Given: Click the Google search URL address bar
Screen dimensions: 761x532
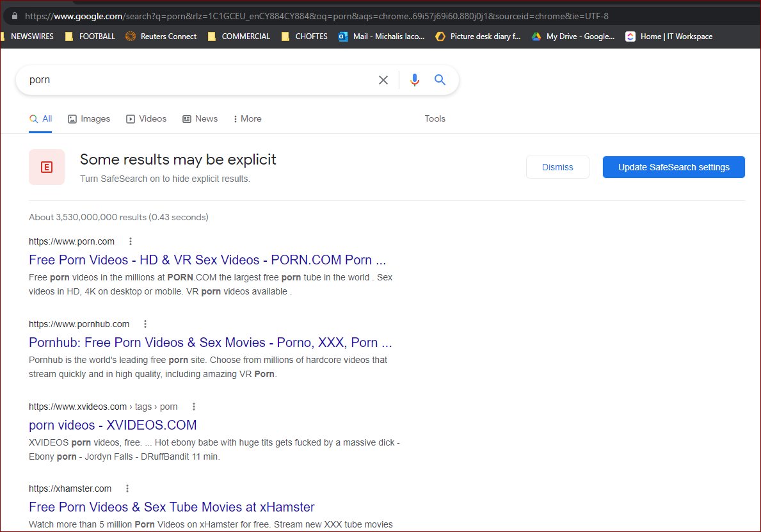Looking at the screenshot, I should pos(316,16).
